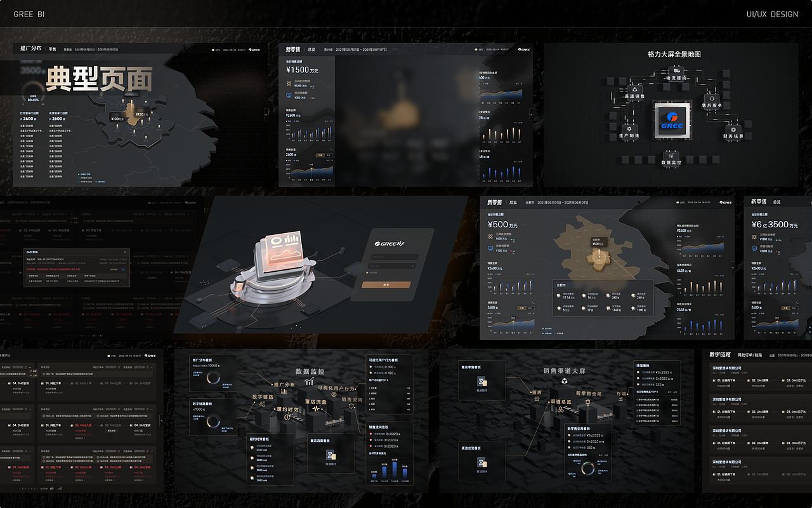Viewport: 812px width, 508px height.
Task: Click GREE logo on the login card
Action: [x=390, y=244]
